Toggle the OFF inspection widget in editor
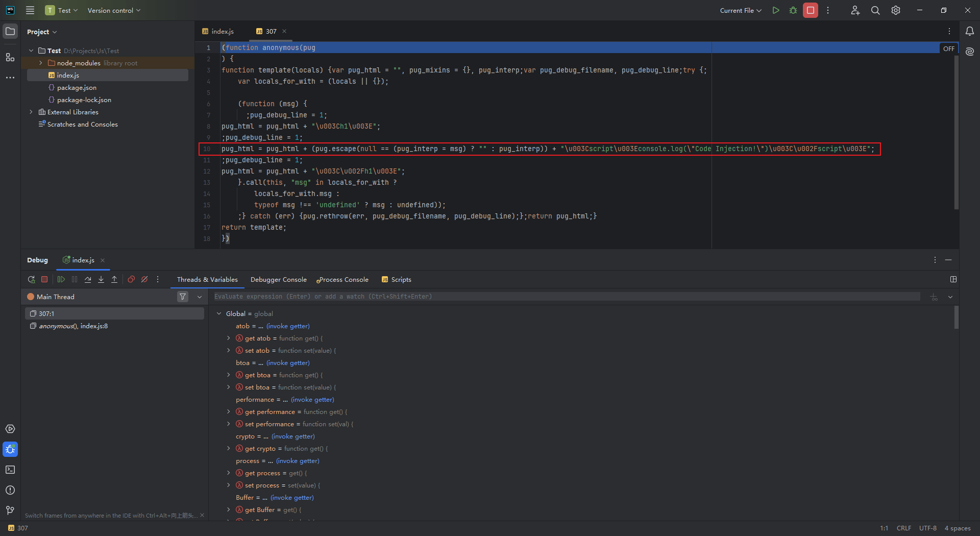Viewport: 980px width, 536px height. pos(948,48)
